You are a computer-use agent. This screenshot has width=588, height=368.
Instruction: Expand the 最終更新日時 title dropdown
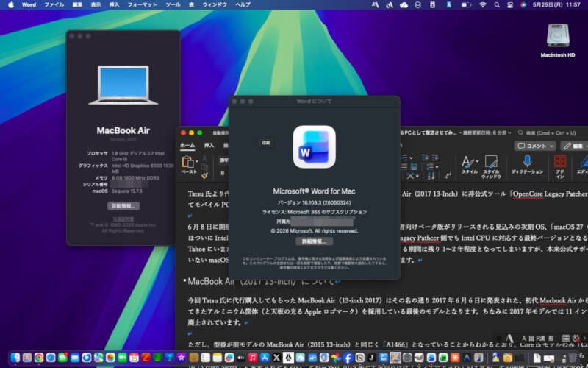(x=509, y=133)
